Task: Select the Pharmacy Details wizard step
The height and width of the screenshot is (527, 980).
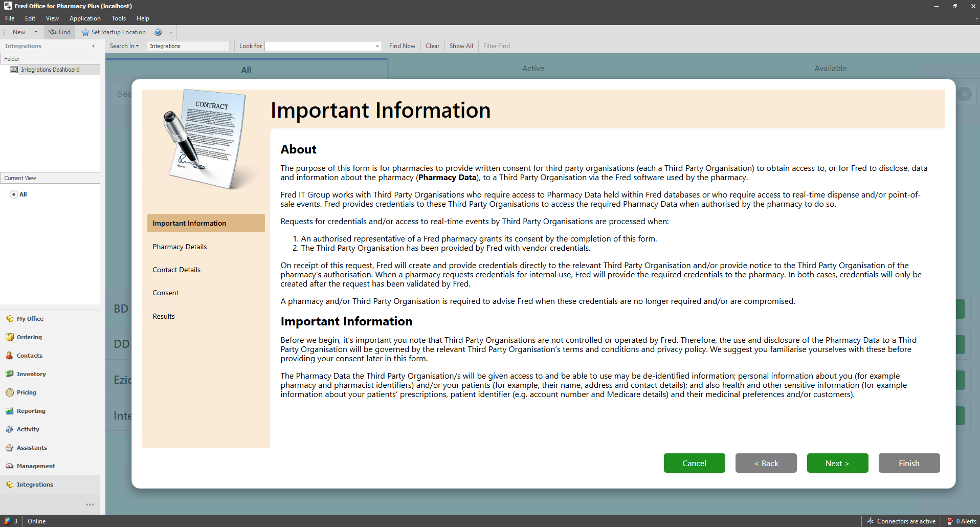Action: tap(180, 247)
